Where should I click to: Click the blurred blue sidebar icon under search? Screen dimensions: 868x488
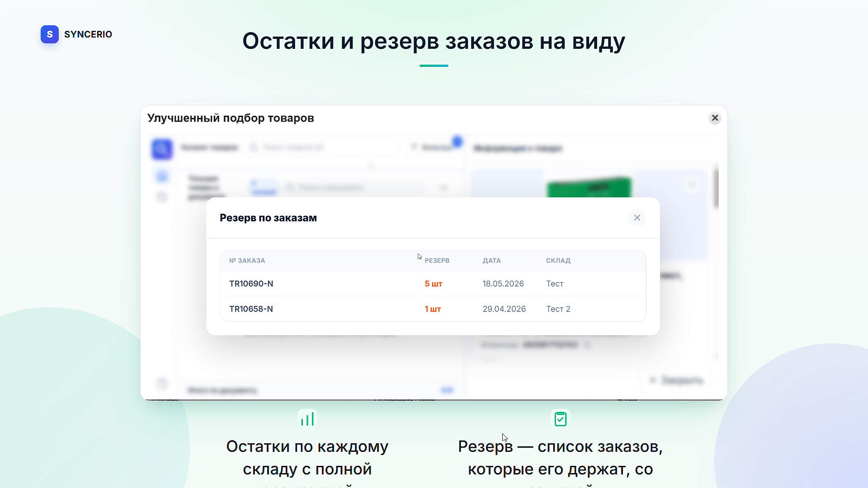tap(162, 176)
